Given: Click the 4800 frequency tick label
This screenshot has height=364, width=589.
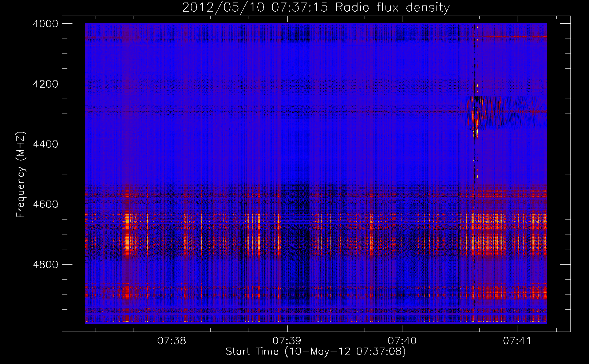Looking at the screenshot, I should (46, 264).
